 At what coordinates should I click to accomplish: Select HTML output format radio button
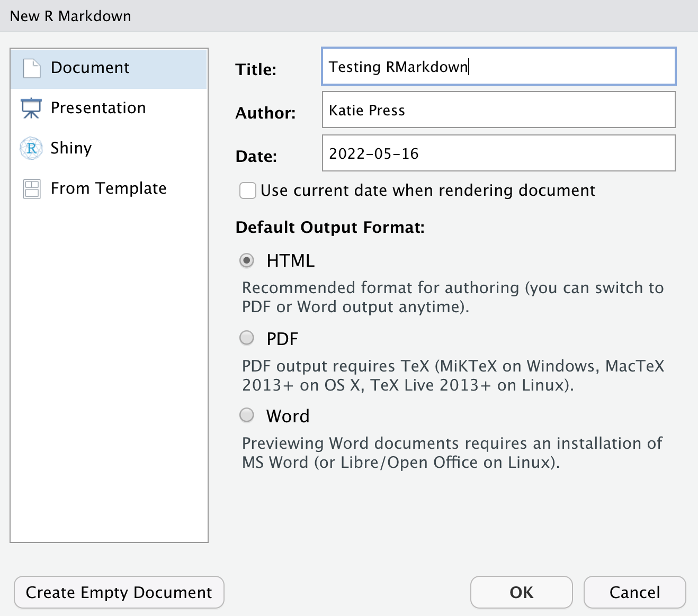[247, 260]
